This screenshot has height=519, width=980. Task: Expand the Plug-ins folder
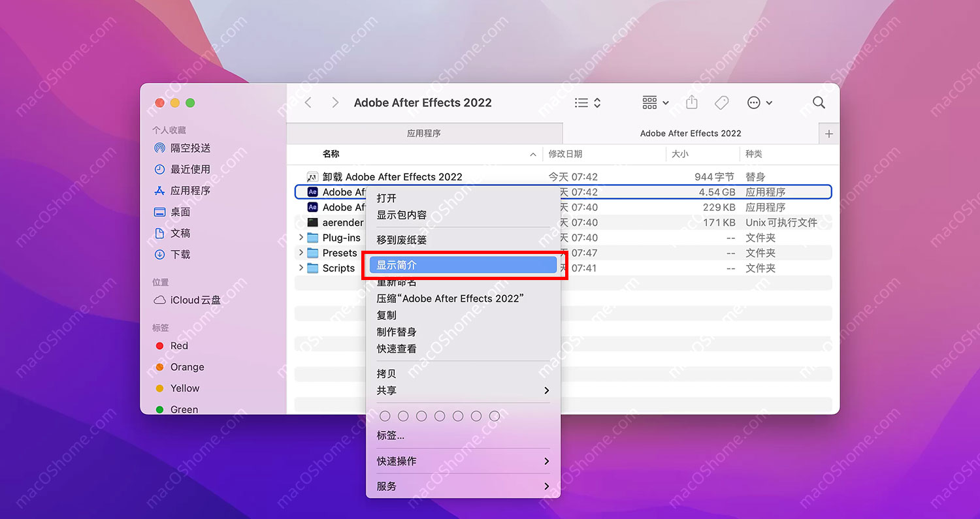pyautogui.click(x=300, y=238)
